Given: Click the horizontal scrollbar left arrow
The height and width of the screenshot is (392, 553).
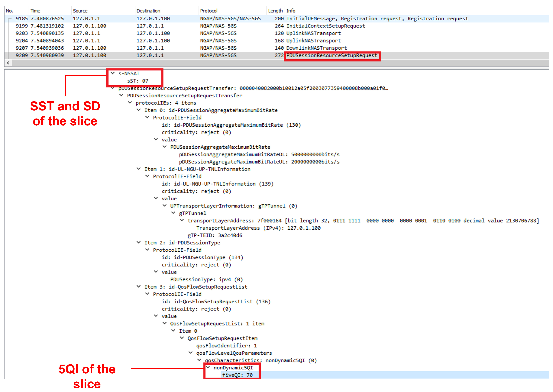Looking at the screenshot, I should (8, 63).
